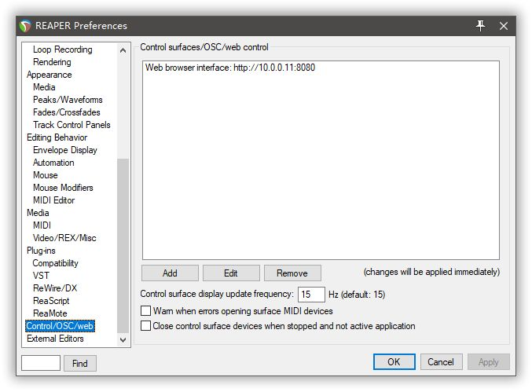This screenshot has height=392, width=532.
Task: Select MIDI Editor preferences
Action: pos(53,200)
